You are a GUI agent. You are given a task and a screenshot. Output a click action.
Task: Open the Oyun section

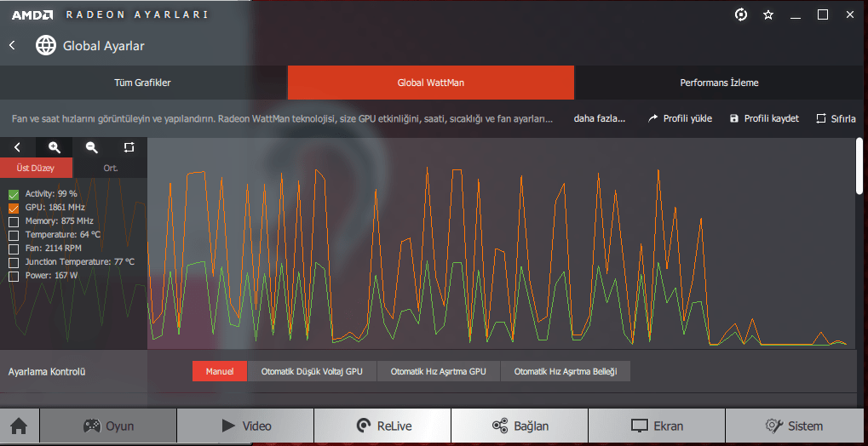pyautogui.click(x=108, y=426)
